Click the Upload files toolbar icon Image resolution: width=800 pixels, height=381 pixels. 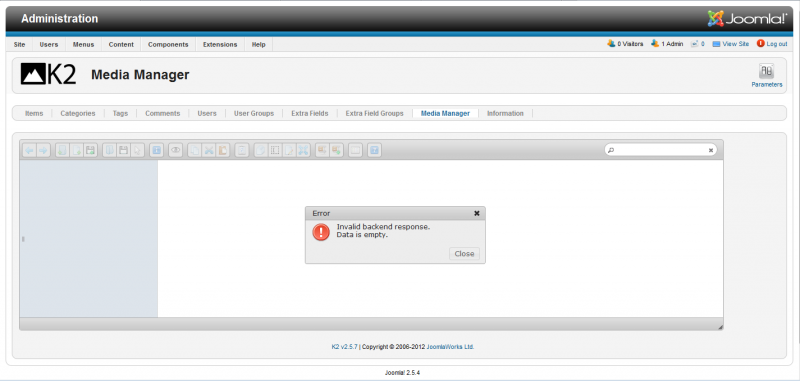coord(90,150)
